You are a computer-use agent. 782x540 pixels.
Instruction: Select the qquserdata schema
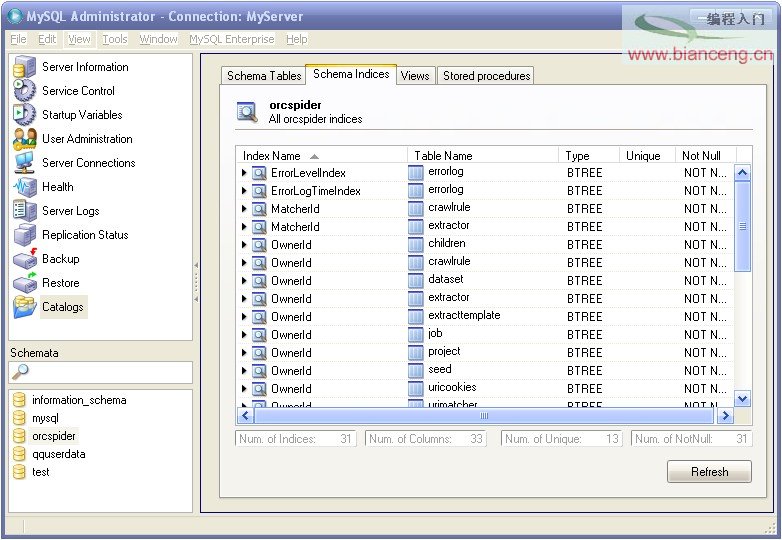pyautogui.click(x=59, y=454)
